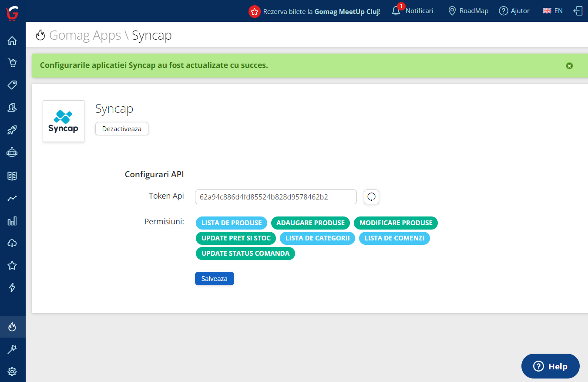
Task: Open the line chart trends icon
Action: click(x=12, y=198)
